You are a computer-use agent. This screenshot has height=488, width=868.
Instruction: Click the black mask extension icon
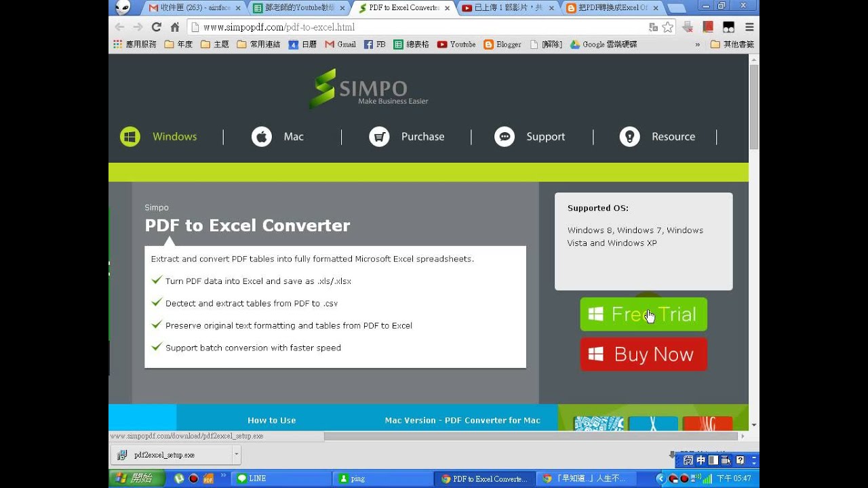coord(728,27)
